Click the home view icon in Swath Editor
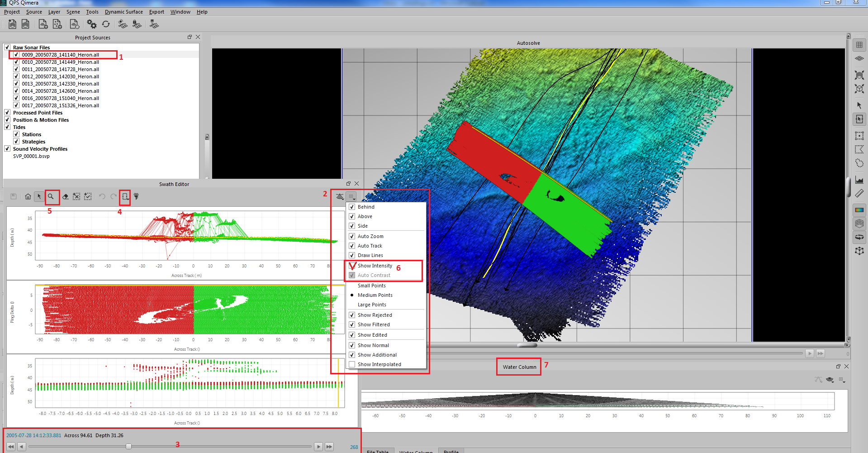The height and width of the screenshot is (453, 868). tap(28, 196)
